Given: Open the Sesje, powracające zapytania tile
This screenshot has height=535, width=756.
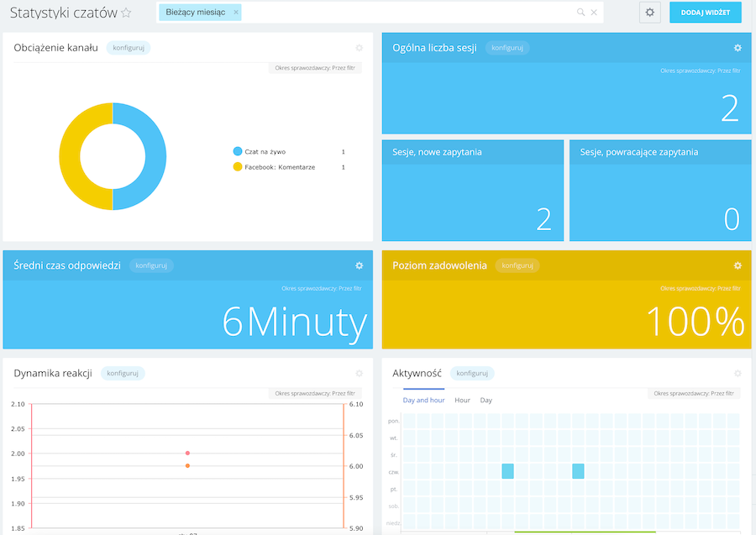Looking at the screenshot, I should (x=660, y=191).
